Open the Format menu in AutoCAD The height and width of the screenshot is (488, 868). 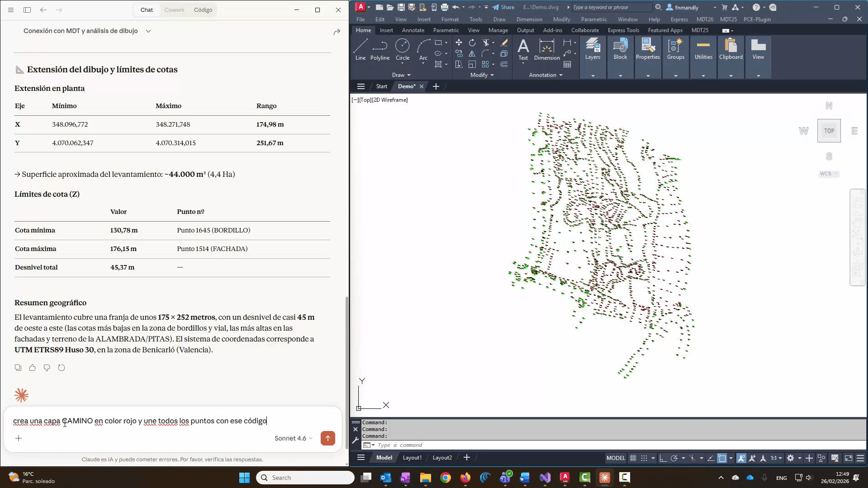pyautogui.click(x=450, y=19)
